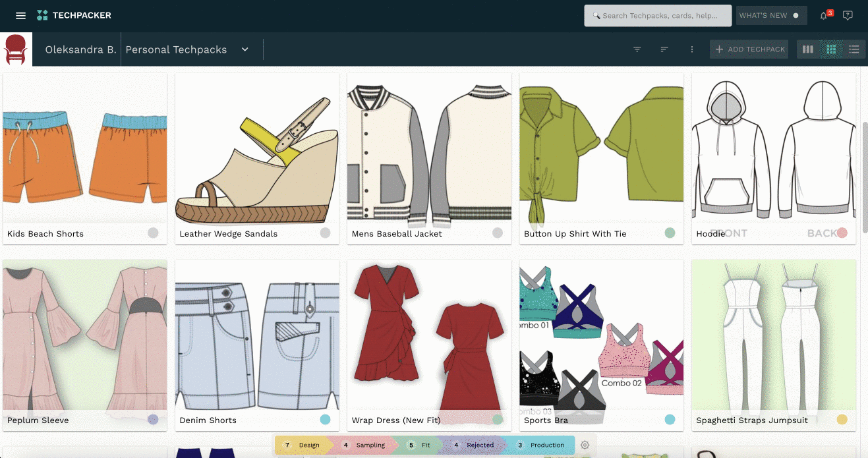This screenshot has height=458, width=868.
Task: Open the What's New panel
Action: click(x=771, y=16)
